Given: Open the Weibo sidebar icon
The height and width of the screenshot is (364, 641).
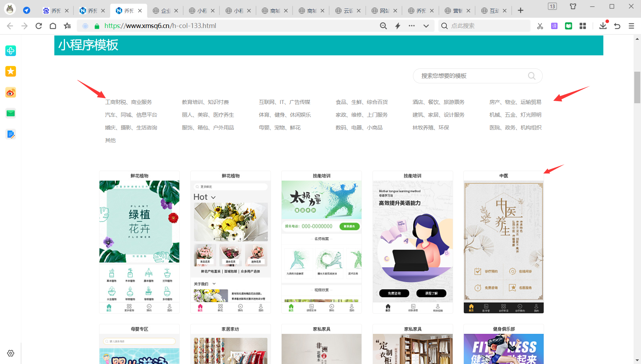Looking at the screenshot, I should click(x=11, y=93).
